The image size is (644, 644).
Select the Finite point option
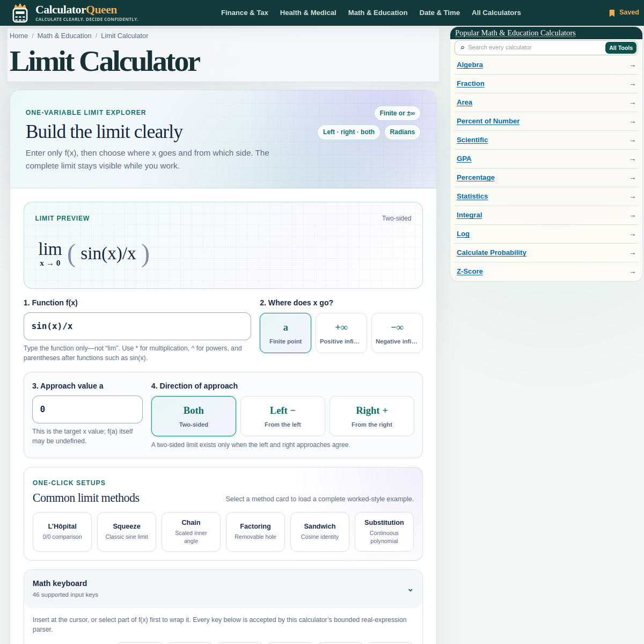pyautogui.click(x=286, y=333)
